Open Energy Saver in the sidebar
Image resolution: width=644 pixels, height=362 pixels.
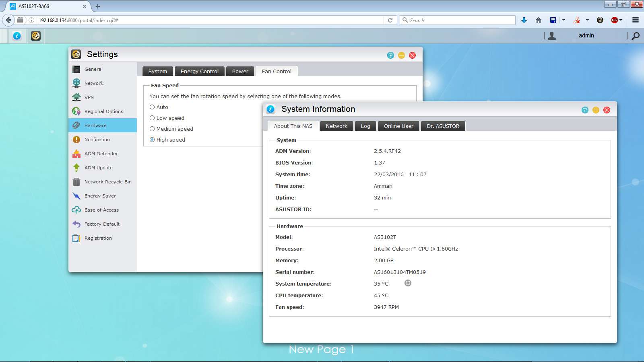103,196
